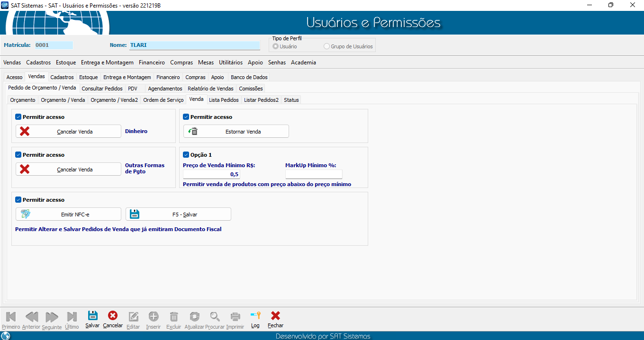Click the F5 - Salvar button
The height and width of the screenshot is (340, 644).
[x=178, y=215]
